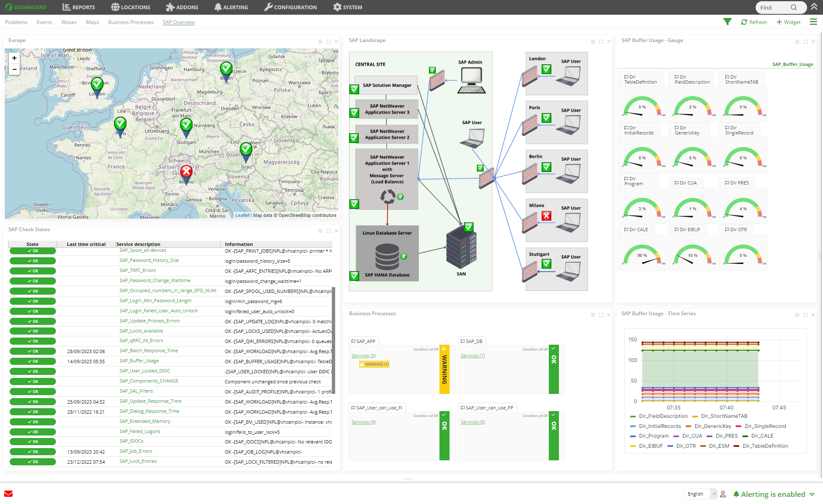
Task: Open the hamburger menu icon at top right
Action: (813, 22)
